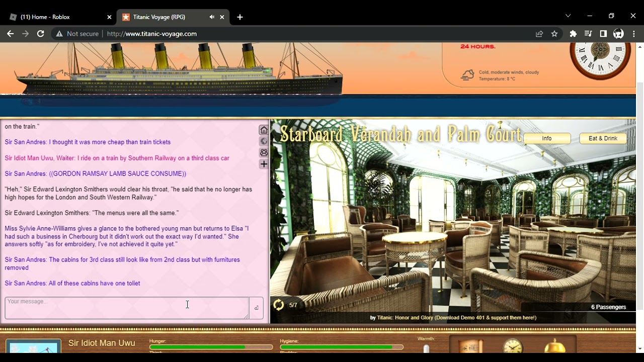Click "The menus were all the same." message
This screenshot has width=644, height=362.
click(x=92, y=213)
